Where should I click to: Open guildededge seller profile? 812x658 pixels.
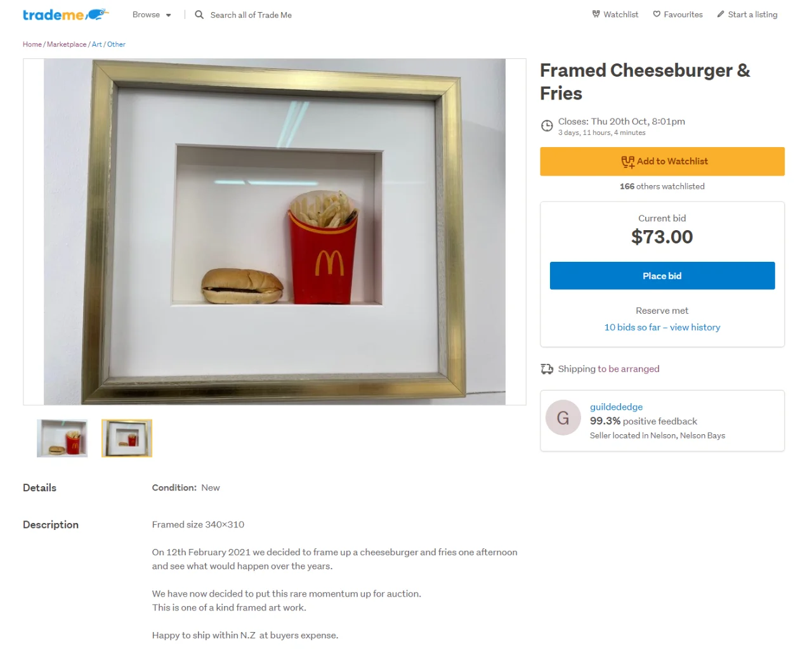coord(617,407)
